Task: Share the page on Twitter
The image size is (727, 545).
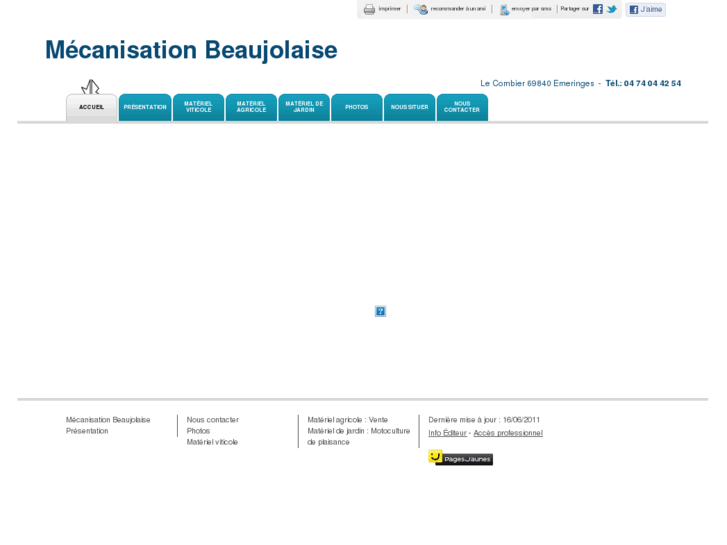Action: (x=612, y=9)
